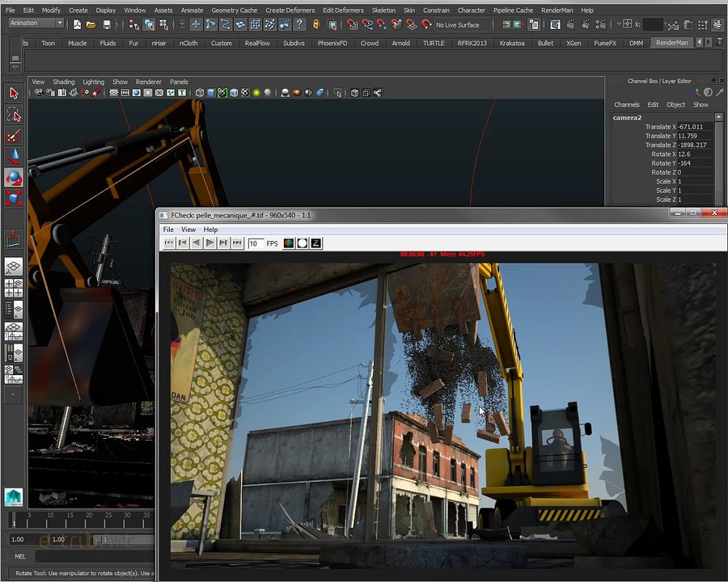This screenshot has width=728, height=582.
Task: Edit the FPS value field in FCheck
Action: (x=256, y=243)
